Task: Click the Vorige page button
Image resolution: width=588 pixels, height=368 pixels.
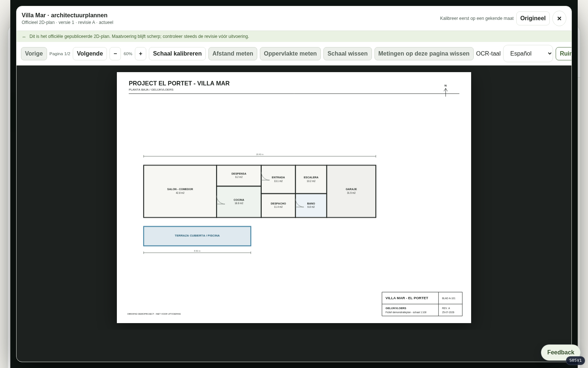Action: pyautogui.click(x=34, y=54)
